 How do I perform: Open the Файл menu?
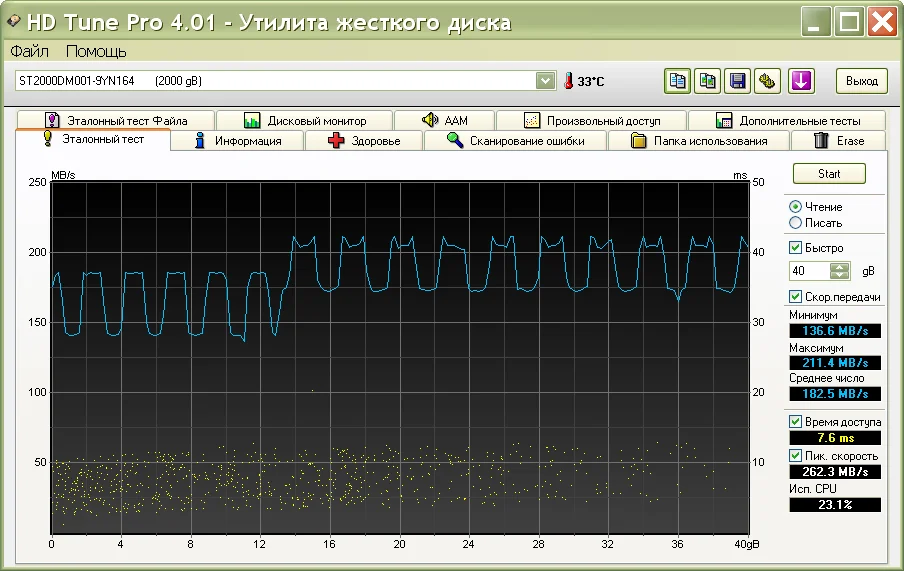pos(30,51)
